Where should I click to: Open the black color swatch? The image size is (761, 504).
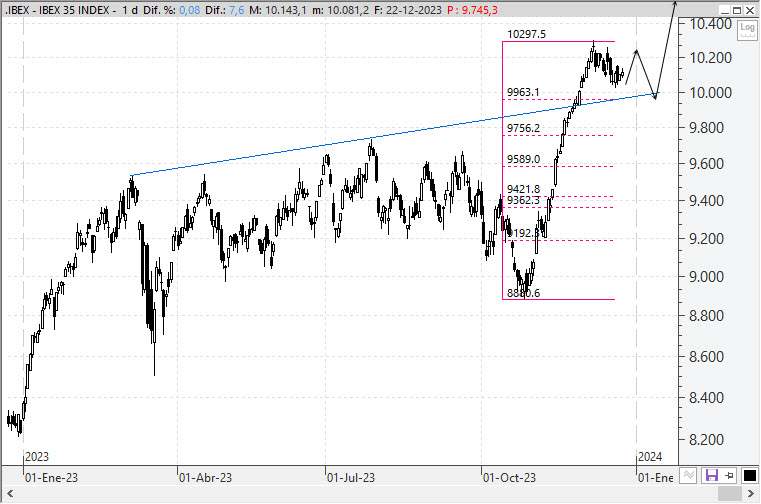750,475
